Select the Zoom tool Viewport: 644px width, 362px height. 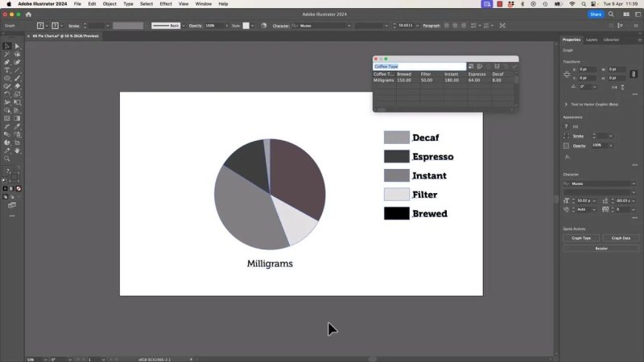7,158
